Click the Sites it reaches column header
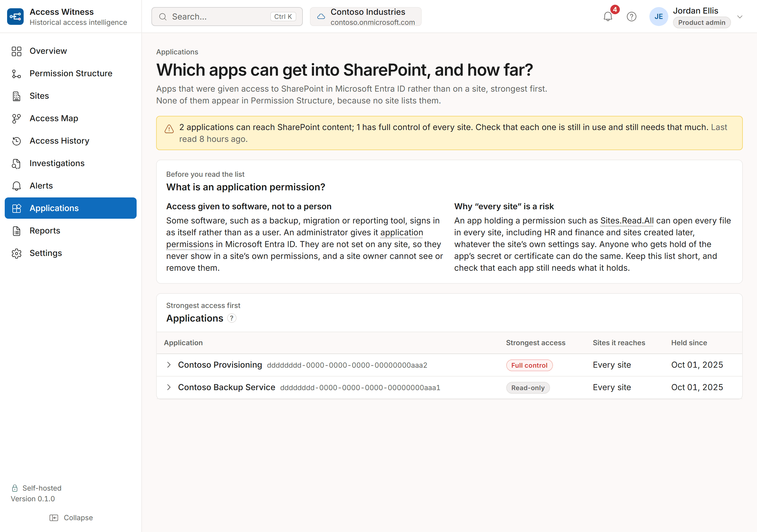The width and height of the screenshot is (757, 532). click(x=619, y=343)
